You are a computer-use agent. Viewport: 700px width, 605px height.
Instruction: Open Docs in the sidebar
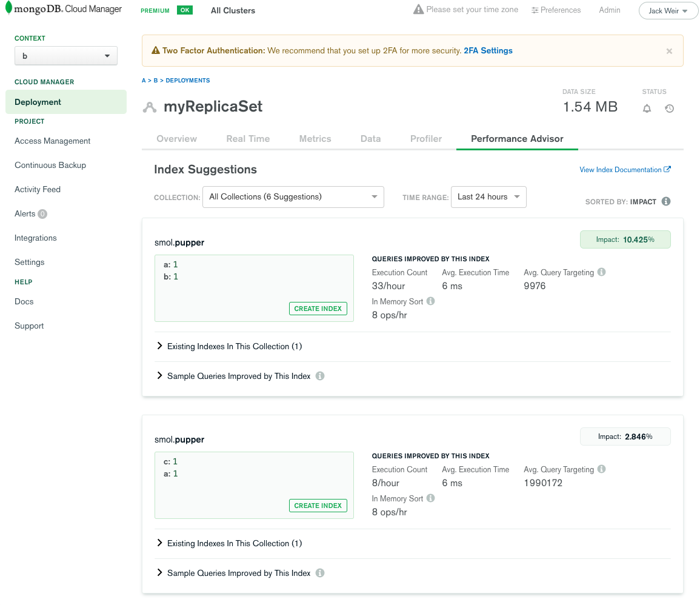coord(24,301)
